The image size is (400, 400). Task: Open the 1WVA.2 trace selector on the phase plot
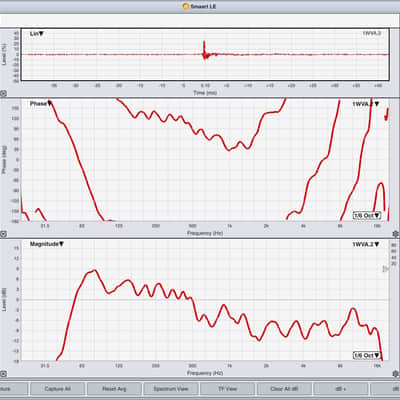366,104
